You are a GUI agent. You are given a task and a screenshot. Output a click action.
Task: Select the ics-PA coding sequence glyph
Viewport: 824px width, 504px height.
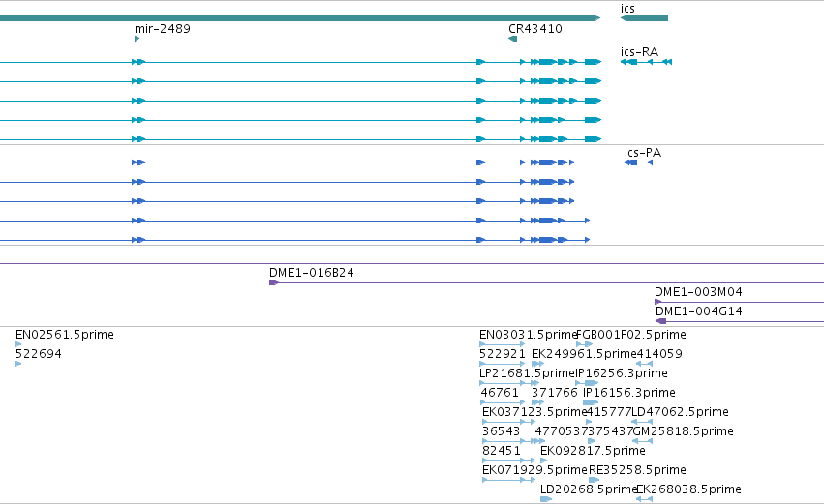638,163
